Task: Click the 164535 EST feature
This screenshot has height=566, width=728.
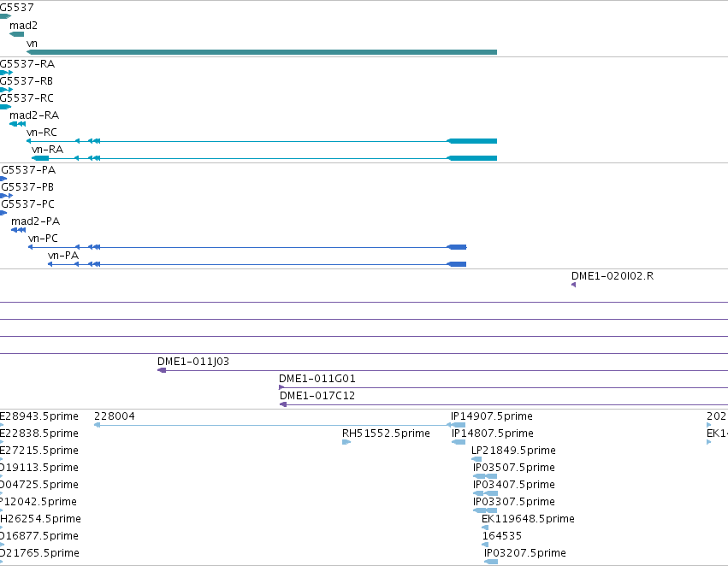Action: 485,545
